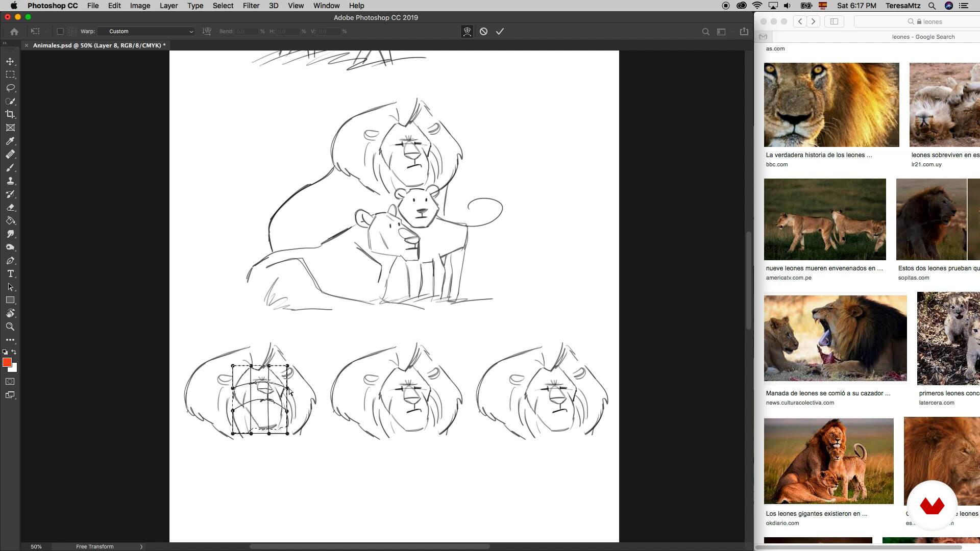980x551 pixels.
Task: Set the foreground color swatch
Action: [7, 362]
